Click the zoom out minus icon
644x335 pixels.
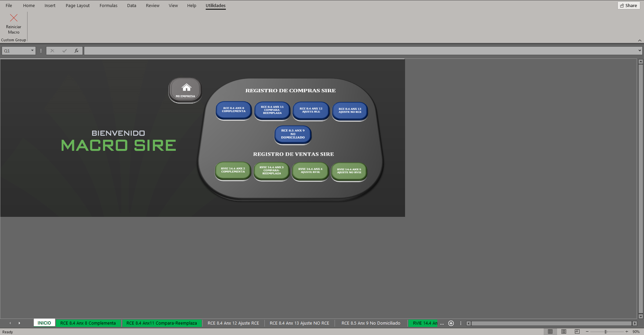587,332
